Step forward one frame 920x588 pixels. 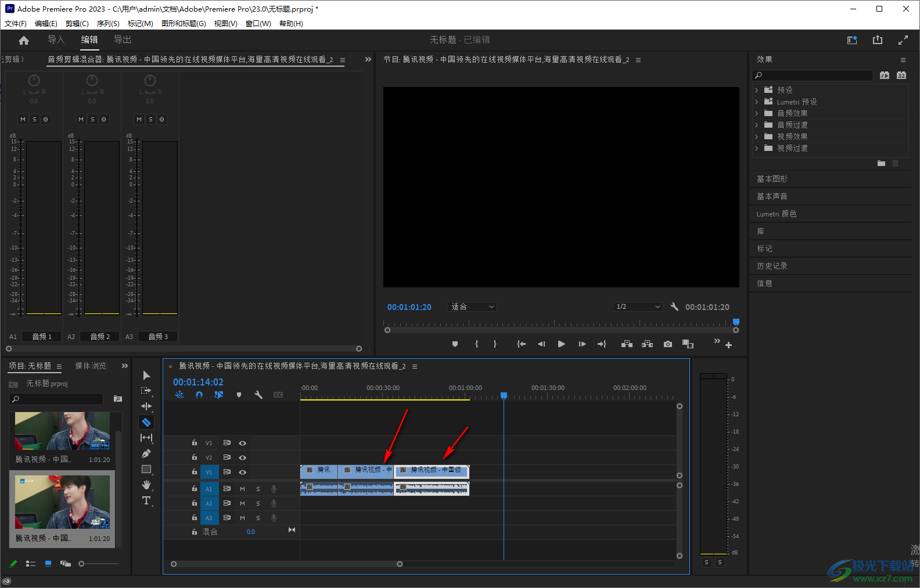click(582, 344)
